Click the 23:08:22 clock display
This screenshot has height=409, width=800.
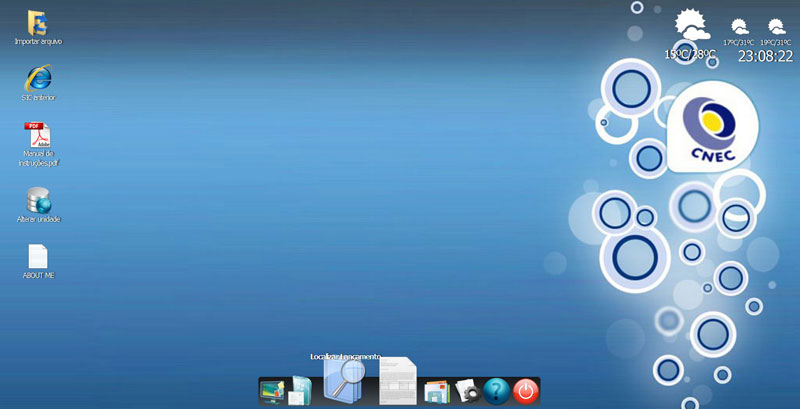[x=765, y=56]
